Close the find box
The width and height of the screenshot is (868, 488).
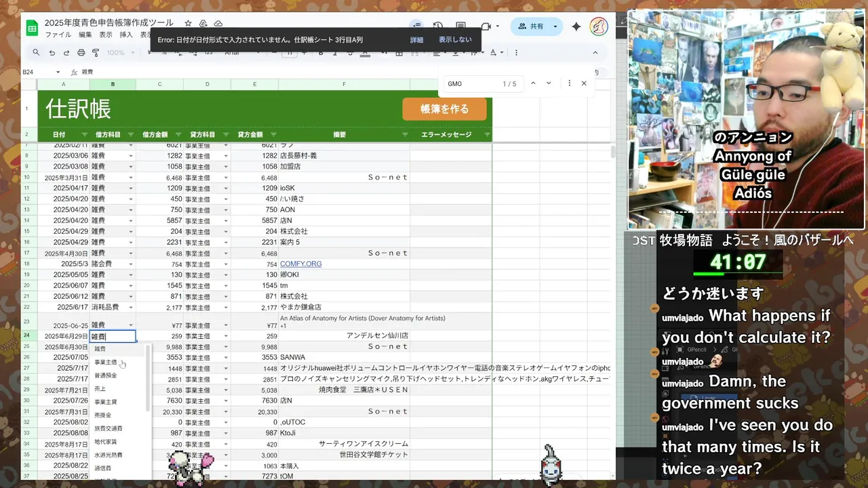[x=584, y=83]
